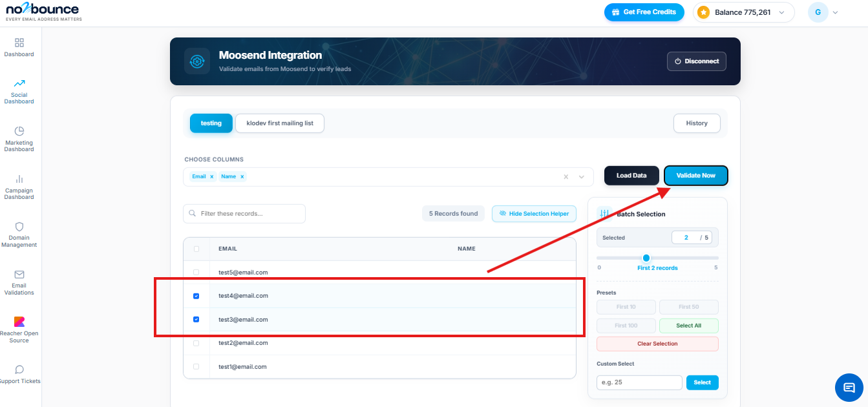Image resolution: width=868 pixels, height=407 pixels.
Task: Open Email Validations envelope icon
Action: [x=19, y=275]
